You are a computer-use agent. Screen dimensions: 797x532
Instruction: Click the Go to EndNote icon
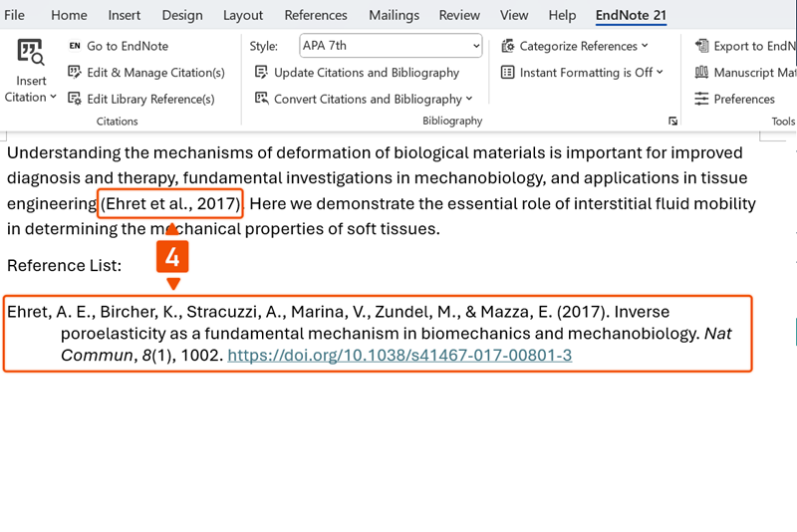tap(75, 46)
